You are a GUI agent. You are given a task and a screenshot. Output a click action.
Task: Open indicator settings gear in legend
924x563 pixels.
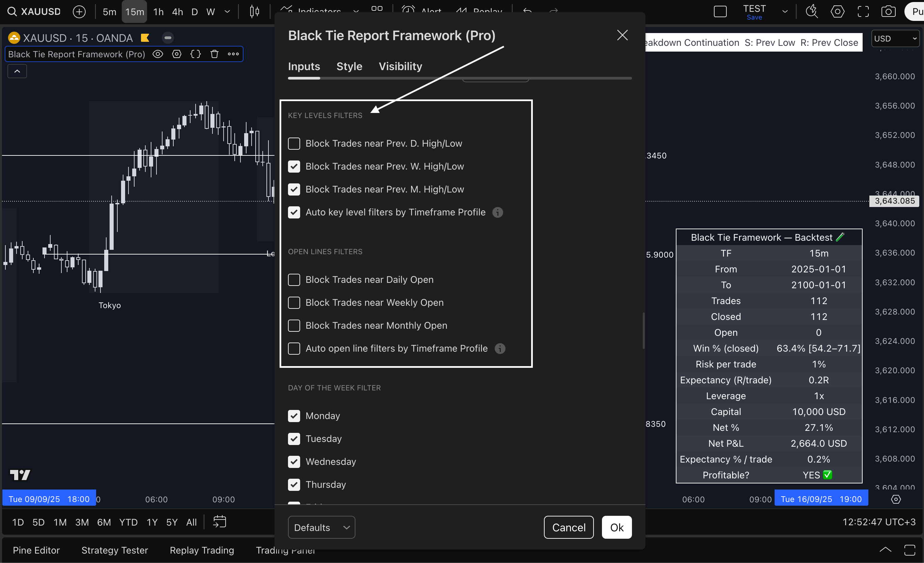[x=177, y=54]
